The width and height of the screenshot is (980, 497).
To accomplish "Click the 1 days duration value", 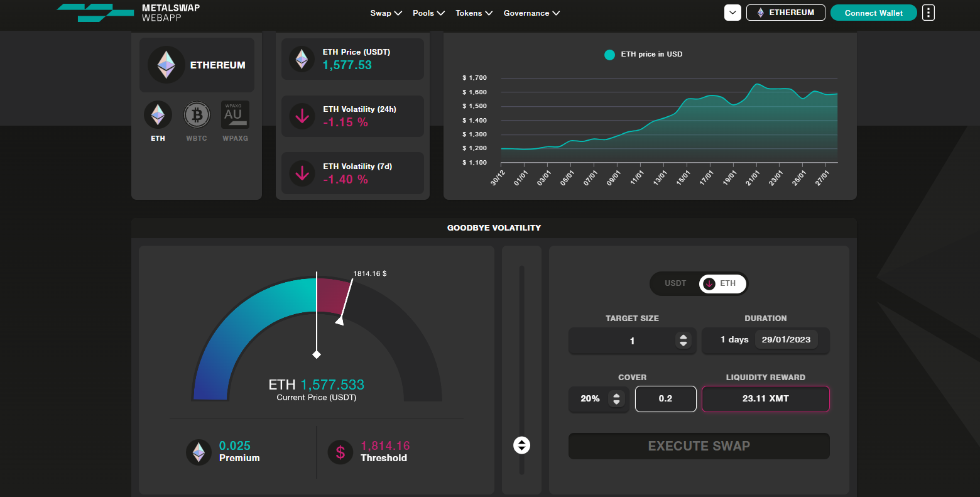I will (734, 339).
